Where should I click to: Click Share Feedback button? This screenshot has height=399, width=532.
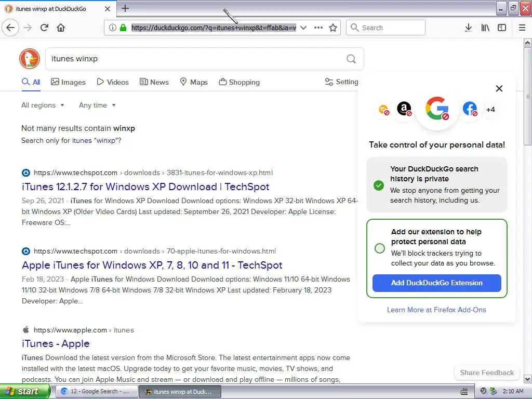(x=487, y=373)
